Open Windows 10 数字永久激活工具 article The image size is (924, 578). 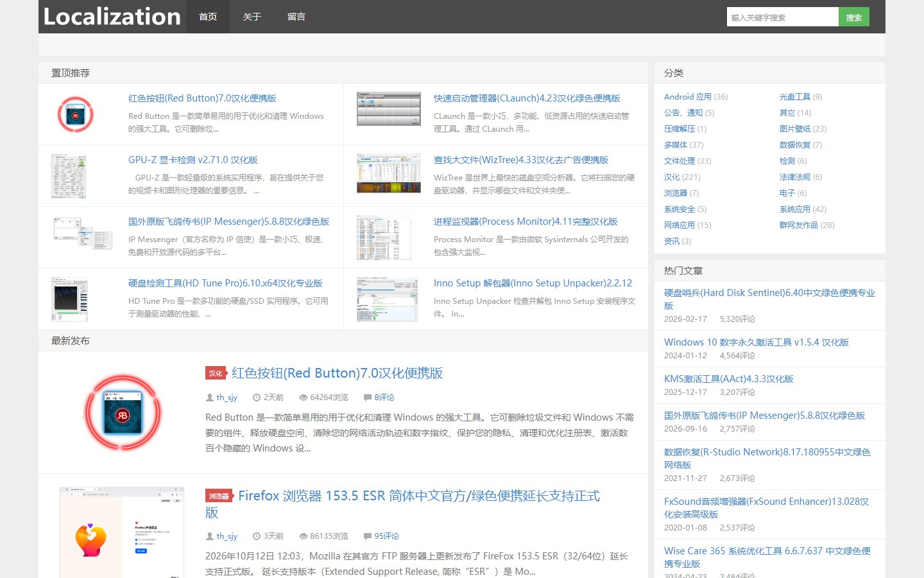pyautogui.click(x=757, y=342)
